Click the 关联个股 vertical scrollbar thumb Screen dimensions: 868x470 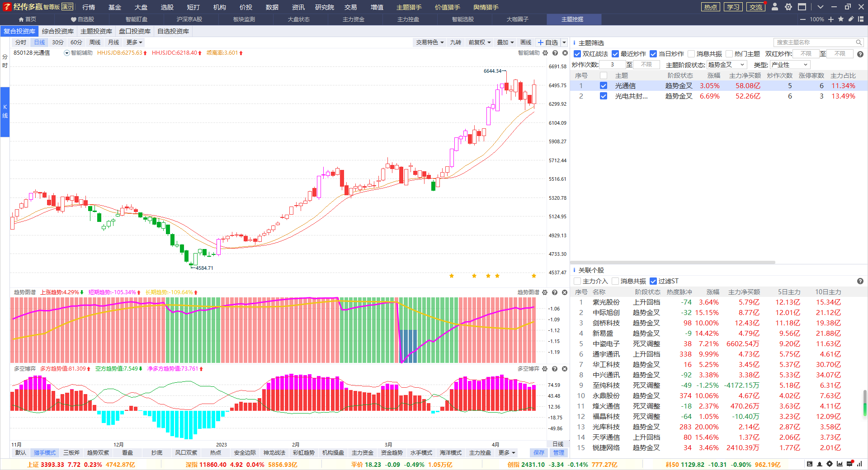(x=865, y=403)
